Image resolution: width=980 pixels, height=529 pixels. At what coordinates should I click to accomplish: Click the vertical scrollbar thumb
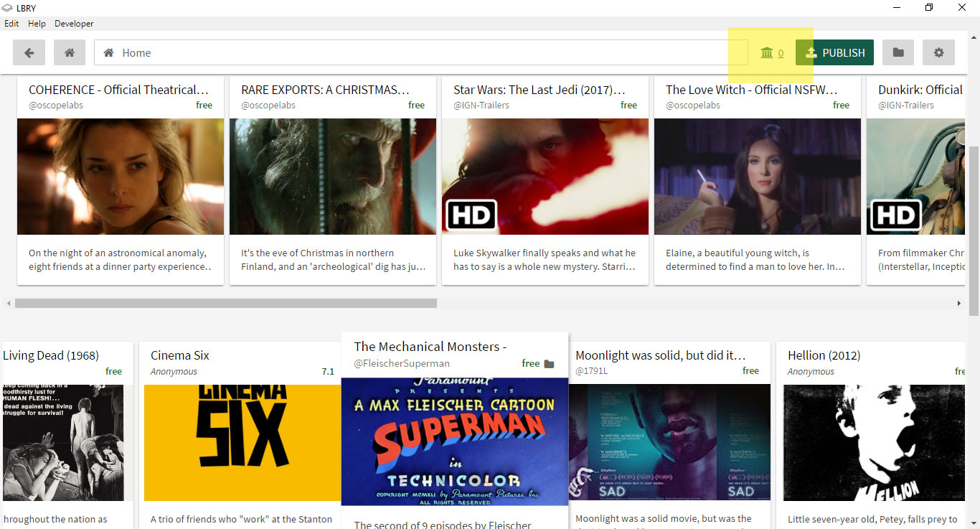[974, 230]
